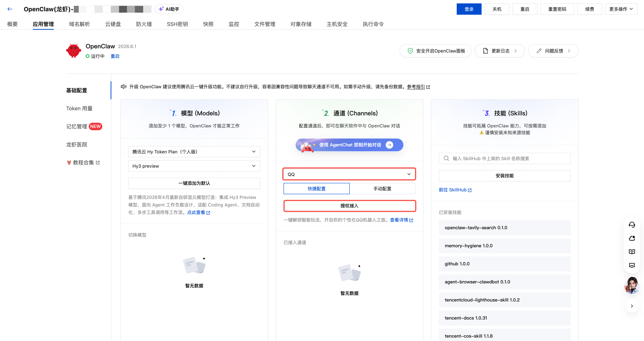Screen dimensions: 644x341
Task: Open the 更新日志 changelog
Action: coord(499,51)
